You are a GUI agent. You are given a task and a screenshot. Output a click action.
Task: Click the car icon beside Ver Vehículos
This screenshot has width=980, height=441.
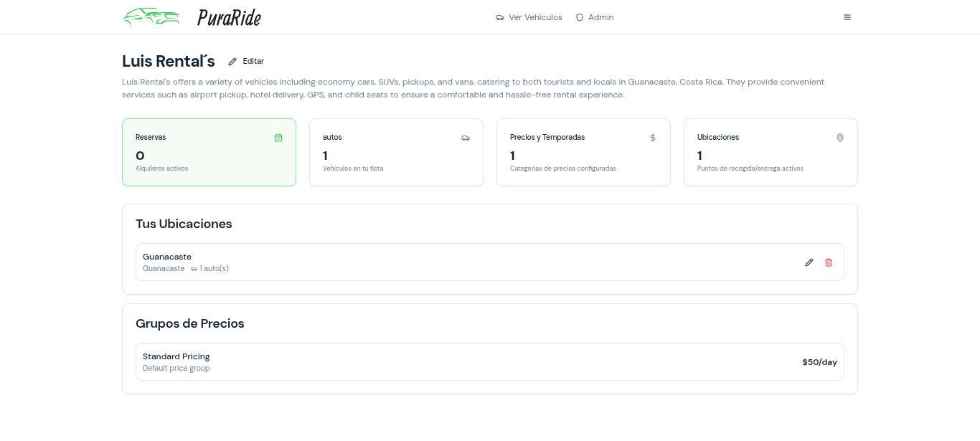(x=500, y=17)
